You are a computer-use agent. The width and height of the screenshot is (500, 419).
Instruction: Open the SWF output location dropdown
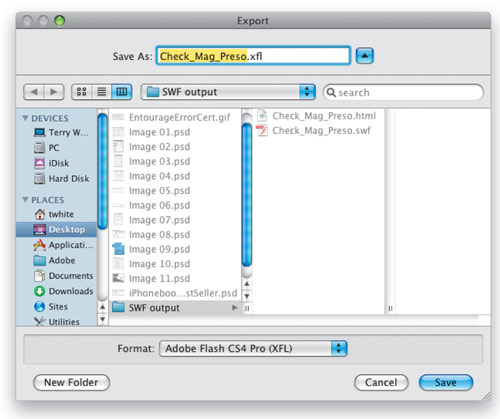tap(228, 92)
